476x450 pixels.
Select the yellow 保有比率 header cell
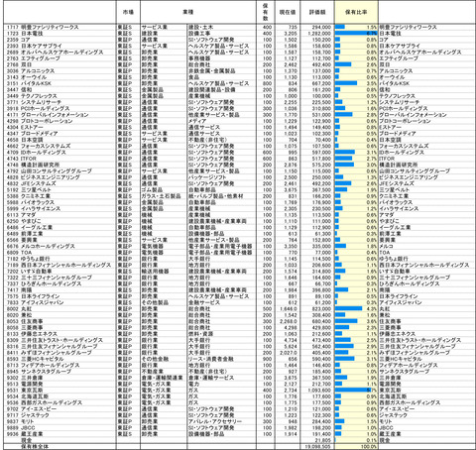pyautogui.click(x=356, y=12)
